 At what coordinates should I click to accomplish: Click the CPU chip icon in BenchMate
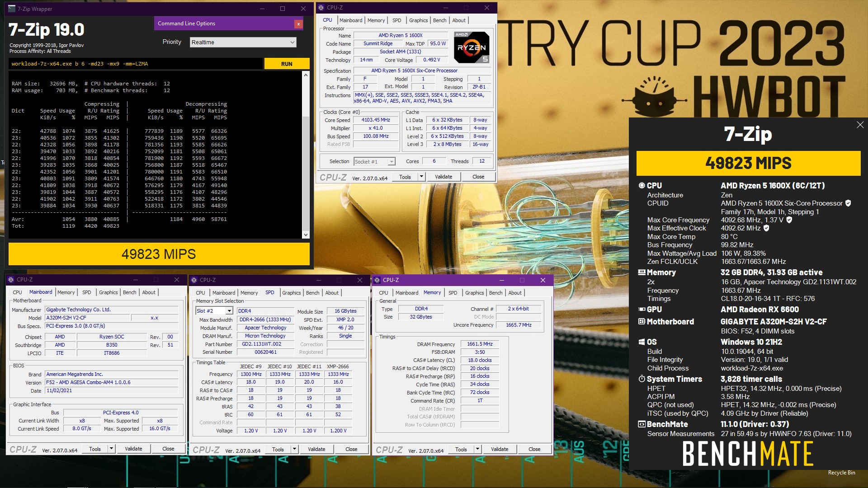point(642,186)
